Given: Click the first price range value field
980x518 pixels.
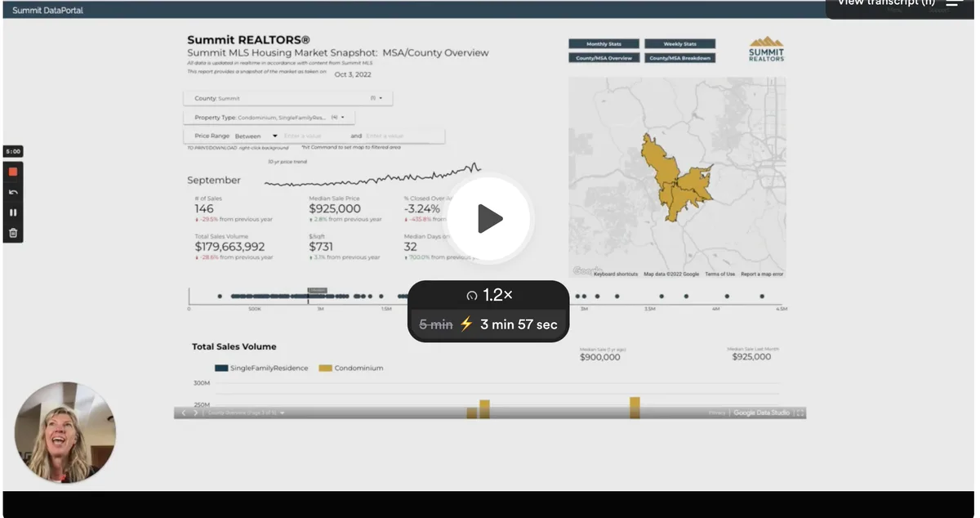Looking at the screenshot, I should tap(314, 136).
